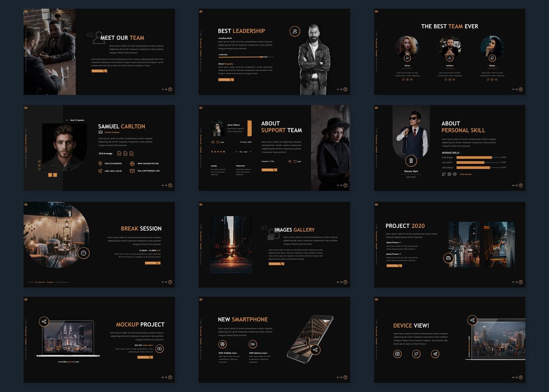Select Mirna's circular portrait on Best Team slide
Viewport: 549px width, 392px height.
[x=407, y=46]
